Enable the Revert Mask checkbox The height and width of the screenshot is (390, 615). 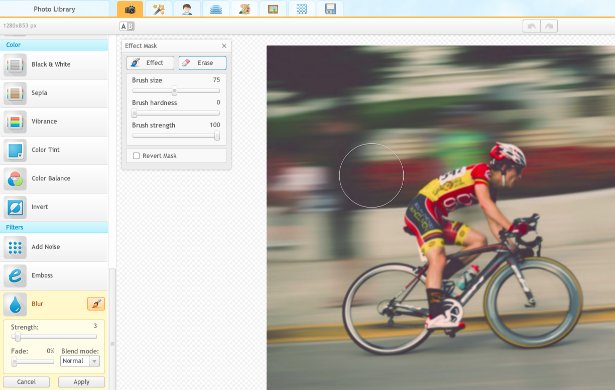click(x=136, y=156)
